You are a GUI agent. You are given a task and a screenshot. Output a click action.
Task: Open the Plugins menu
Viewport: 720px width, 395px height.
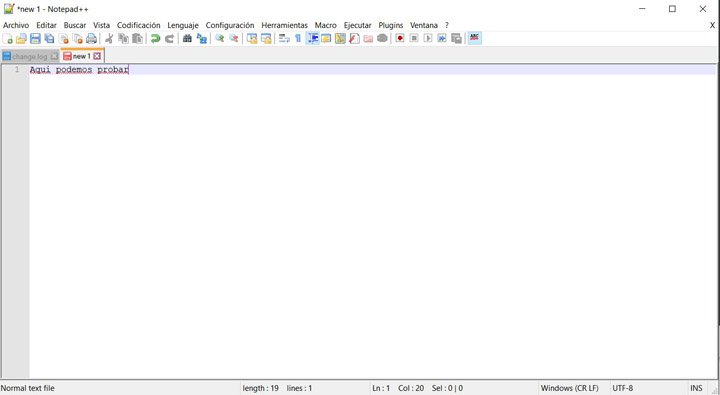[x=391, y=25]
